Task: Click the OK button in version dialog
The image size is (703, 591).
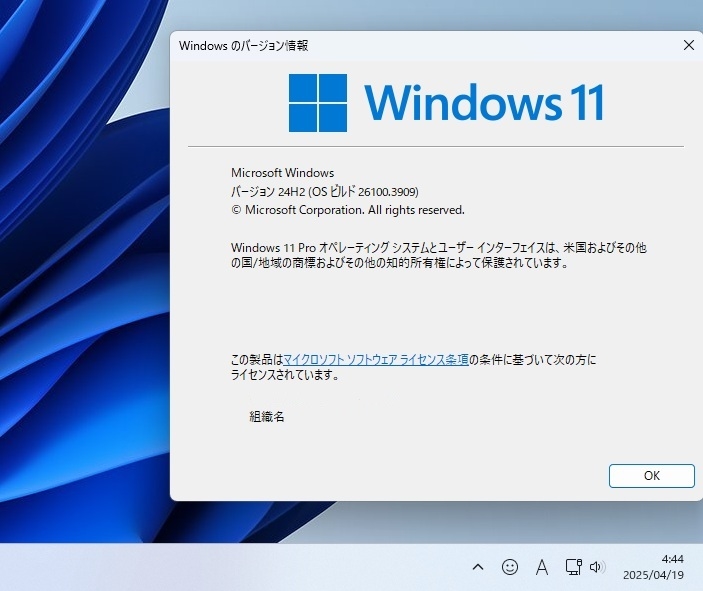Action: [x=651, y=476]
